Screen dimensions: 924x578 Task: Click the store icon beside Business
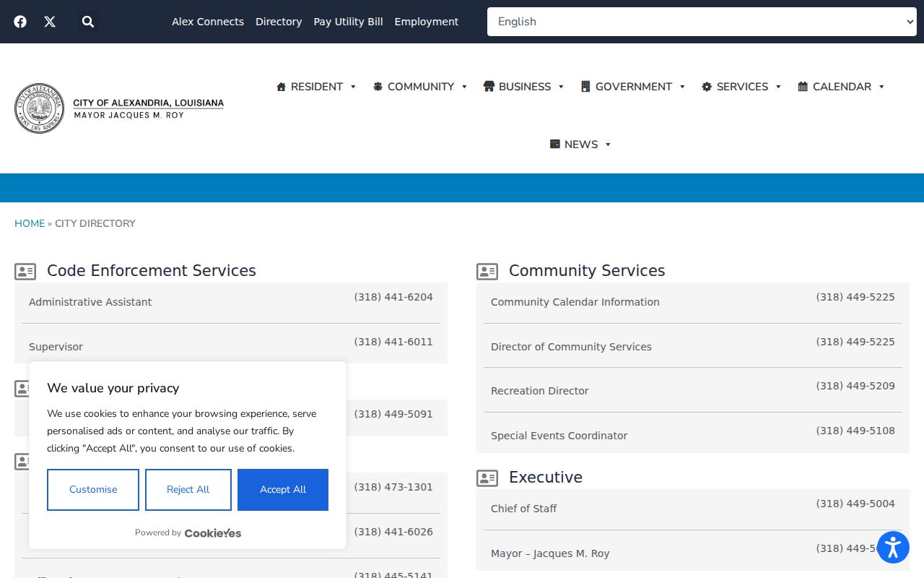pos(489,87)
